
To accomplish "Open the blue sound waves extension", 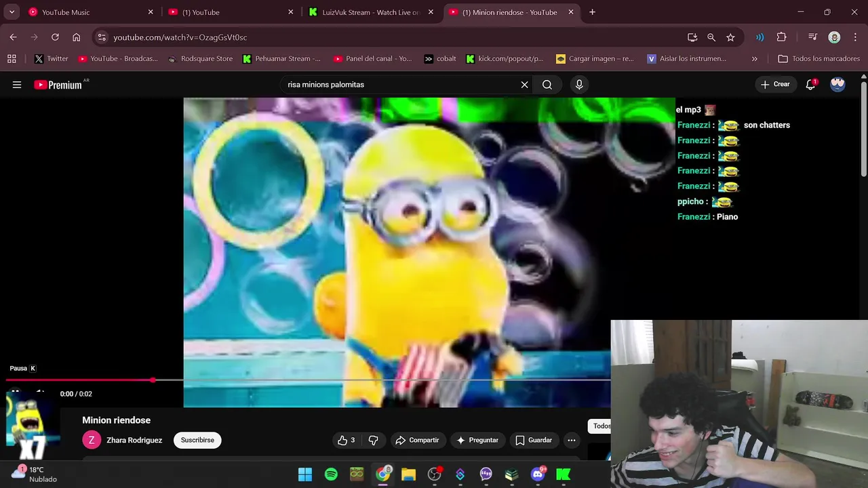I will tap(759, 37).
